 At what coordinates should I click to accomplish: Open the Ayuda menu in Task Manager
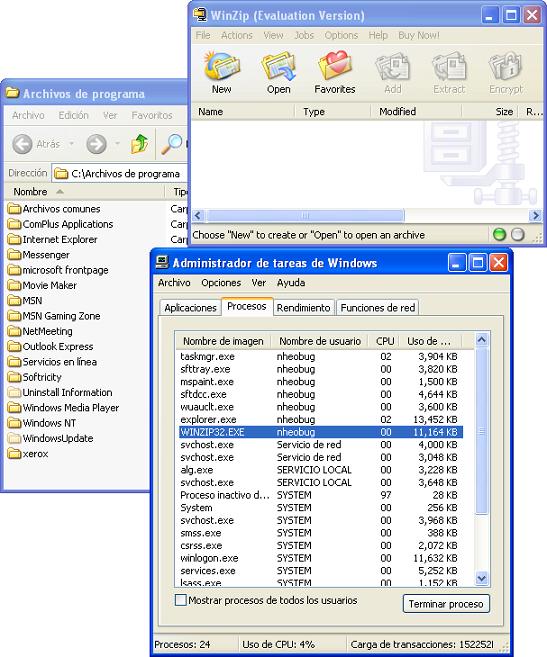point(290,283)
